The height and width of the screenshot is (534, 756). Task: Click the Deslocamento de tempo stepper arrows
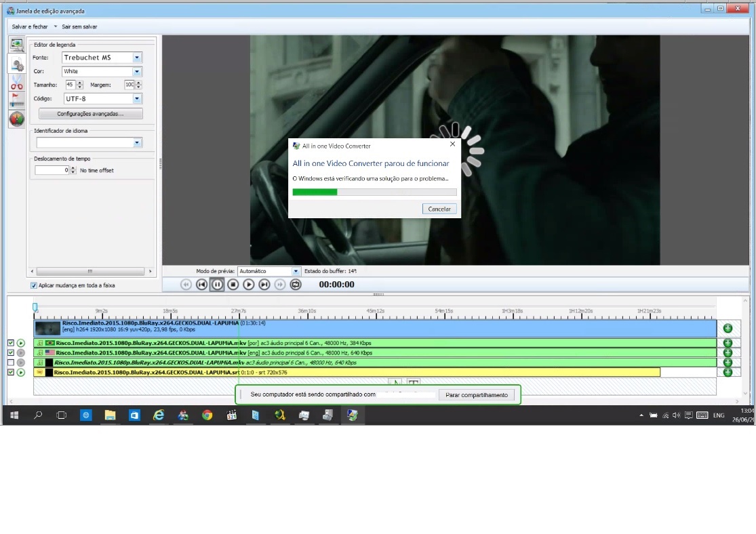point(73,170)
